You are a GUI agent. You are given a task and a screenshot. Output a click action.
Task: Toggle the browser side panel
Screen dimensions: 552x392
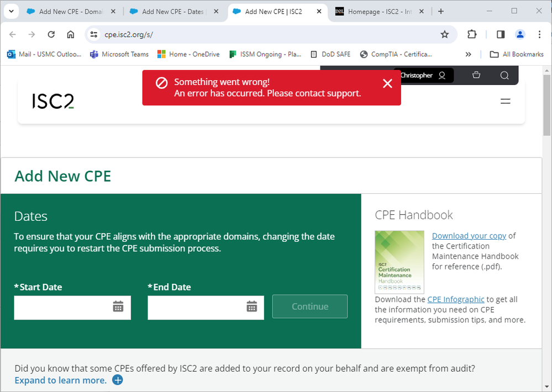[501, 34]
